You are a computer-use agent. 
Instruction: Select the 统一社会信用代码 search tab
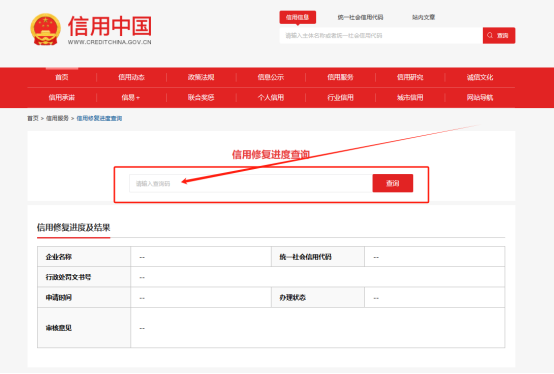pos(360,17)
